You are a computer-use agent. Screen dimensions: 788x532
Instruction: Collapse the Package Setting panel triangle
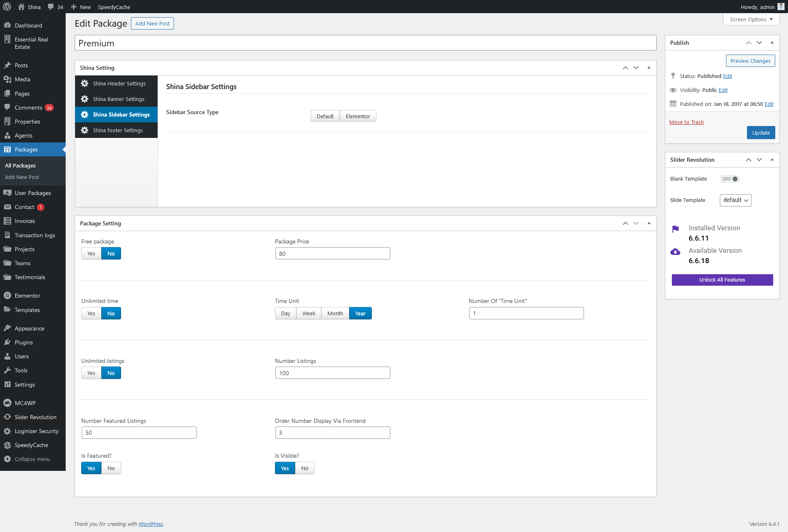pyautogui.click(x=649, y=223)
